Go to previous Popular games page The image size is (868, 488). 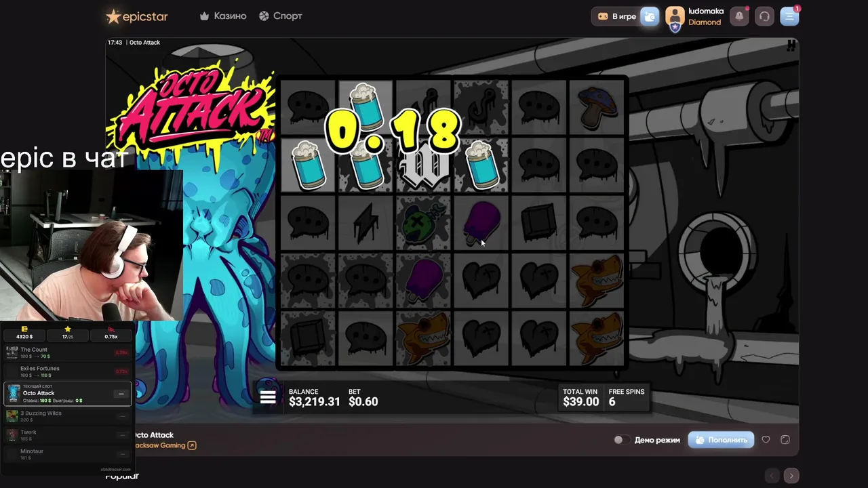click(x=772, y=476)
